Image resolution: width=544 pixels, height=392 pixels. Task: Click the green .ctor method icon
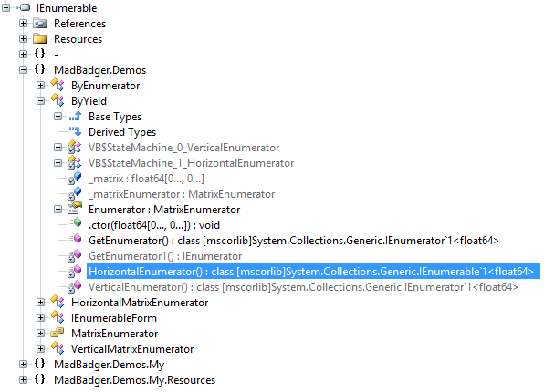pyautogui.click(x=75, y=222)
